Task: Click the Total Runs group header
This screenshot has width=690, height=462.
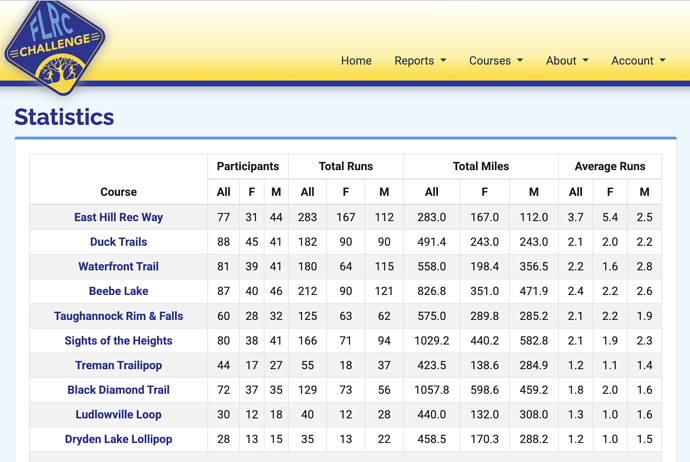Action: click(346, 166)
